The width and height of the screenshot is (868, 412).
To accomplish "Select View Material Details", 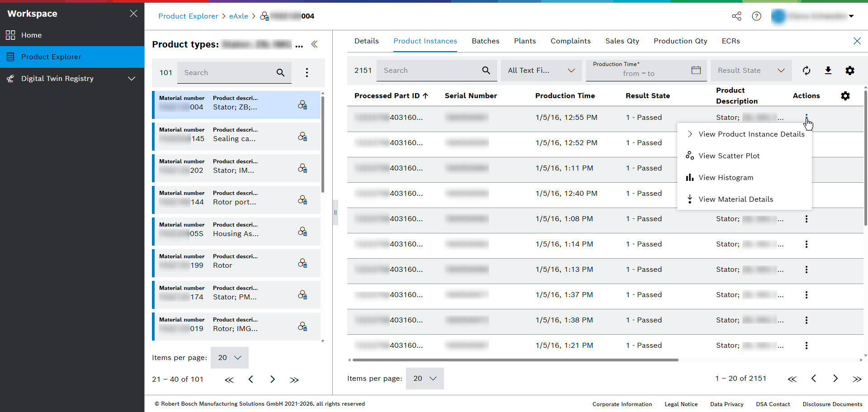I will [x=745, y=199].
